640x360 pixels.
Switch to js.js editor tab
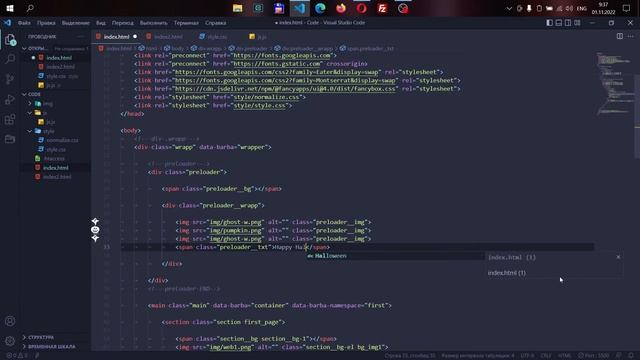[258, 37]
